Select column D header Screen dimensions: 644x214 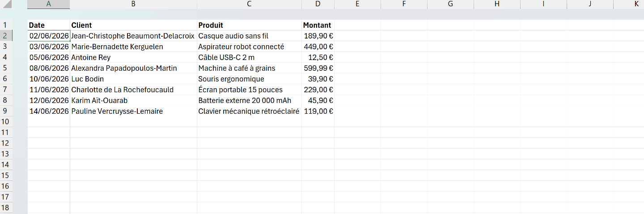(318, 4)
